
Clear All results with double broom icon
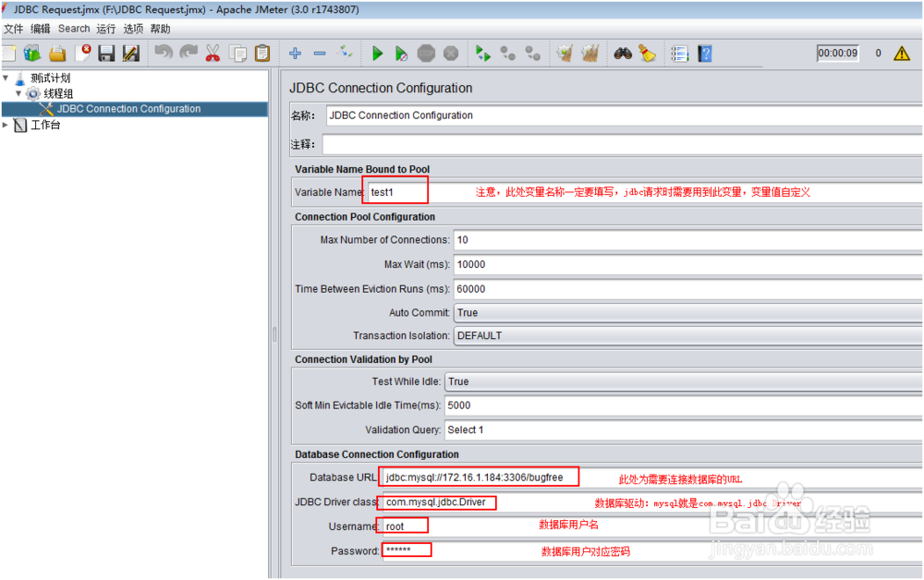[x=590, y=54]
